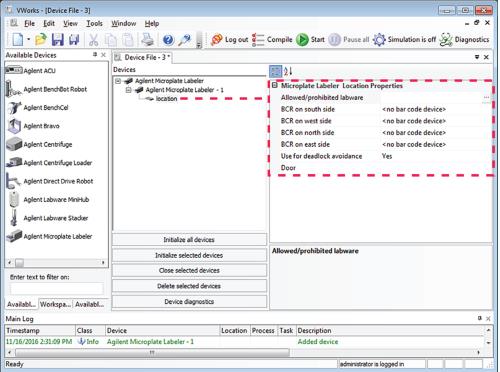
Task: Select BCR on north side value
Action: coord(435,133)
